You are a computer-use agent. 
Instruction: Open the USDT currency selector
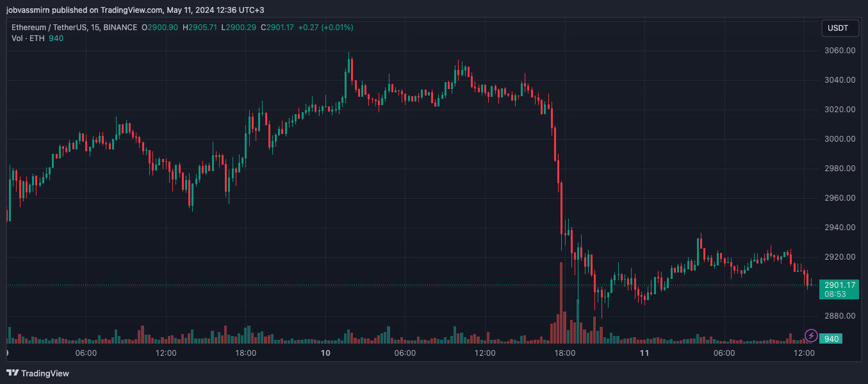(838, 28)
